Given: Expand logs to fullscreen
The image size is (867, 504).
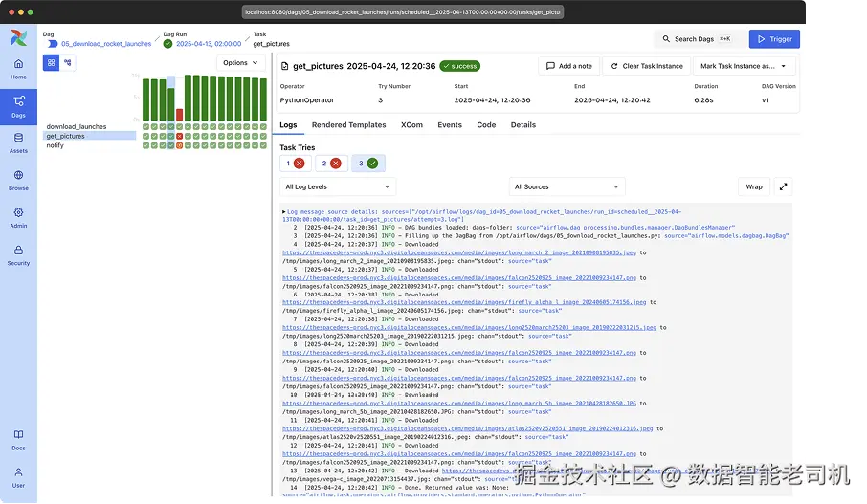Looking at the screenshot, I should click(x=783, y=186).
